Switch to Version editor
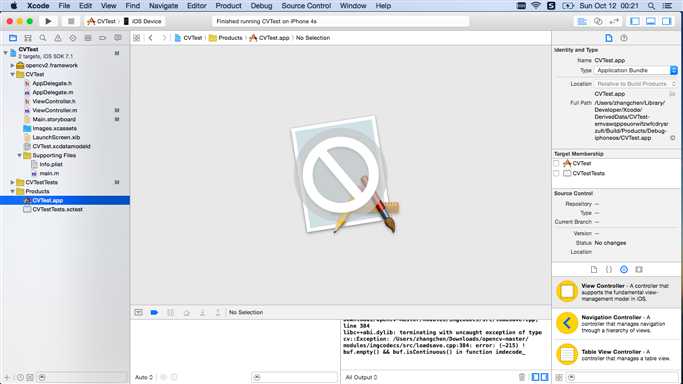Viewport: 683px width, 384px height. 614,21
